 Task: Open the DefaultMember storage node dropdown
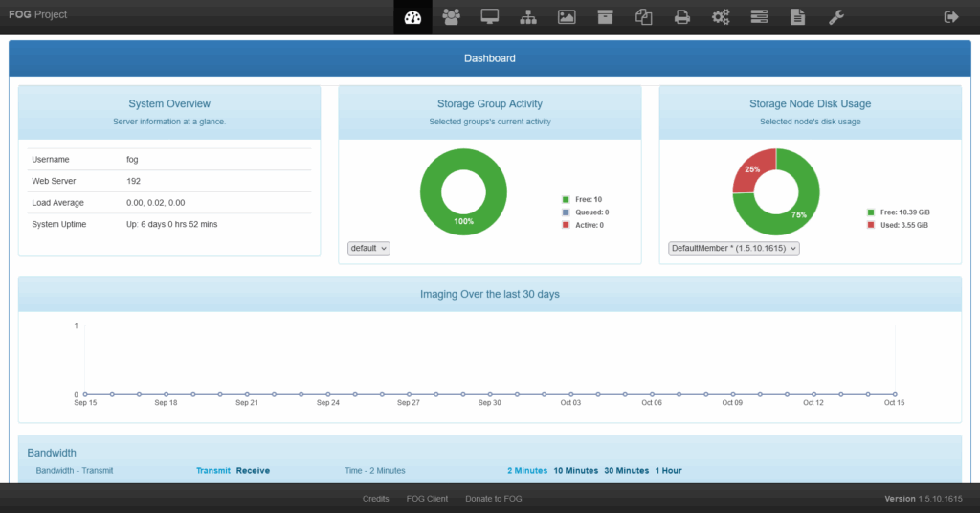[733, 248]
